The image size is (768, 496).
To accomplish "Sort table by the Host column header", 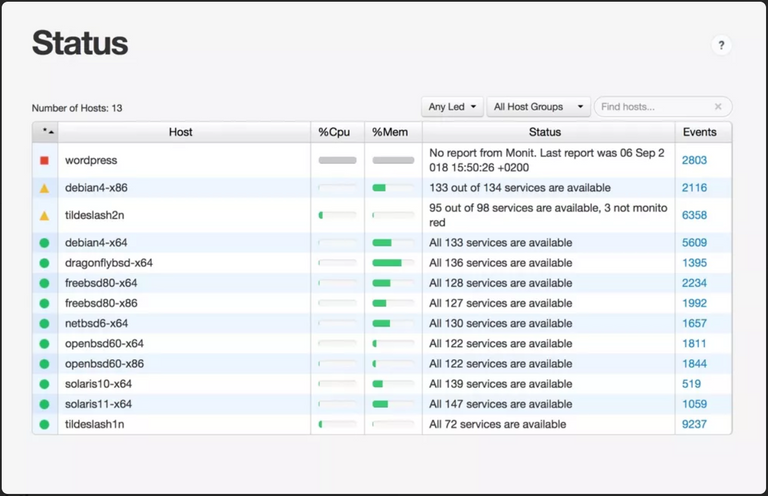I will pos(181,132).
